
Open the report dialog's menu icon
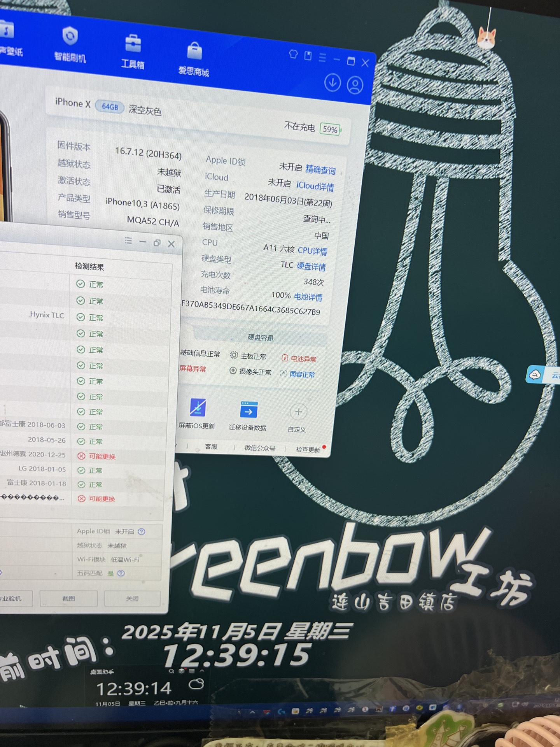tap(128, 240)
